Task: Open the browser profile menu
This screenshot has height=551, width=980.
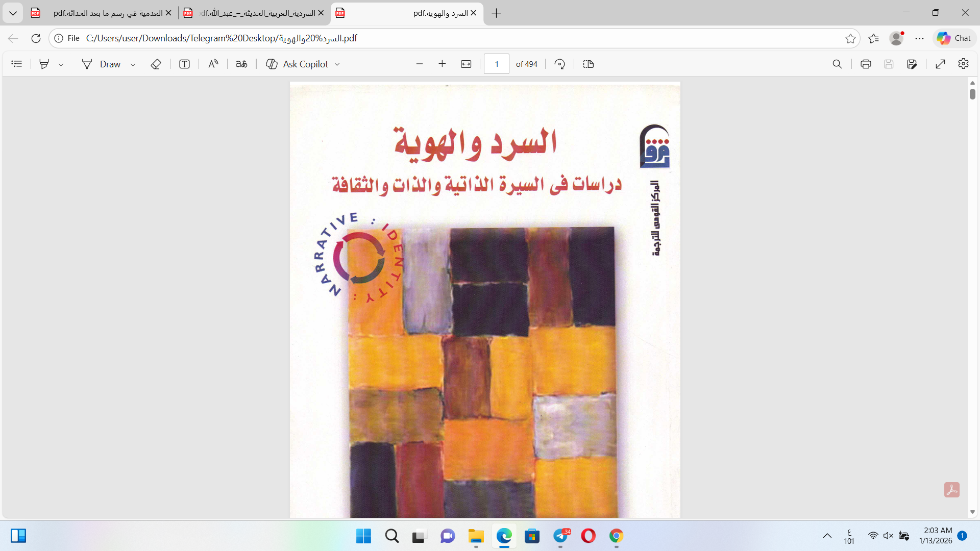Action: (896, 38)
